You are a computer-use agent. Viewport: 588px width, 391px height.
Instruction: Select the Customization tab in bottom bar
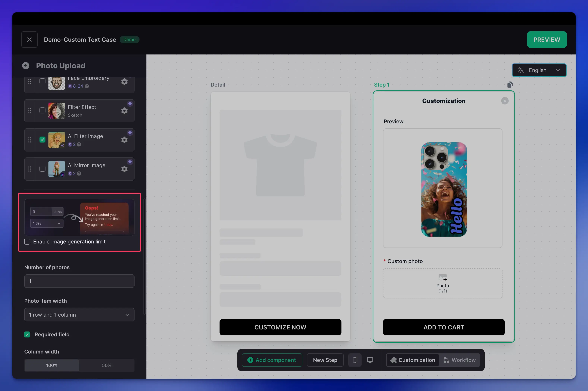413,360
